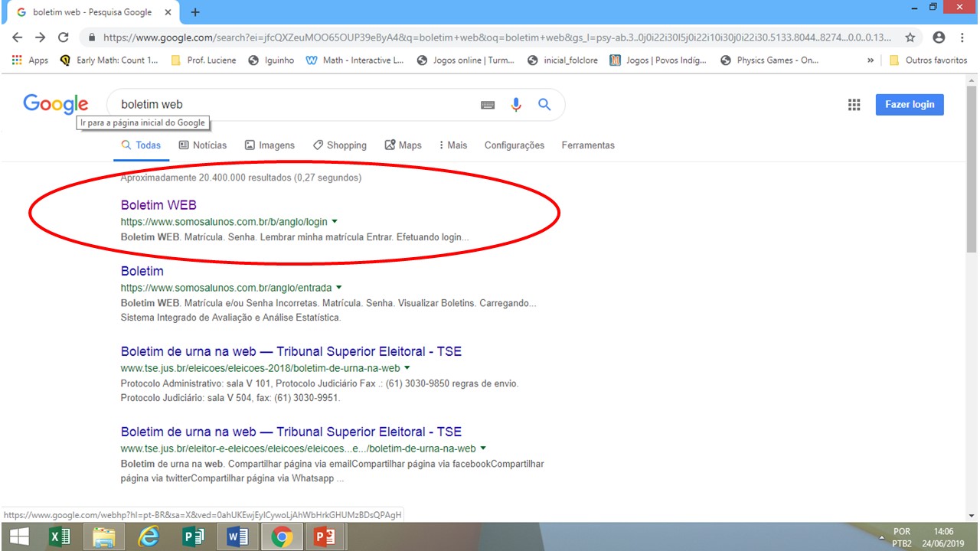This screenshot has width=980, height=551.
Task: Open Chrome's three-dot menu
Action: (963, 37)
